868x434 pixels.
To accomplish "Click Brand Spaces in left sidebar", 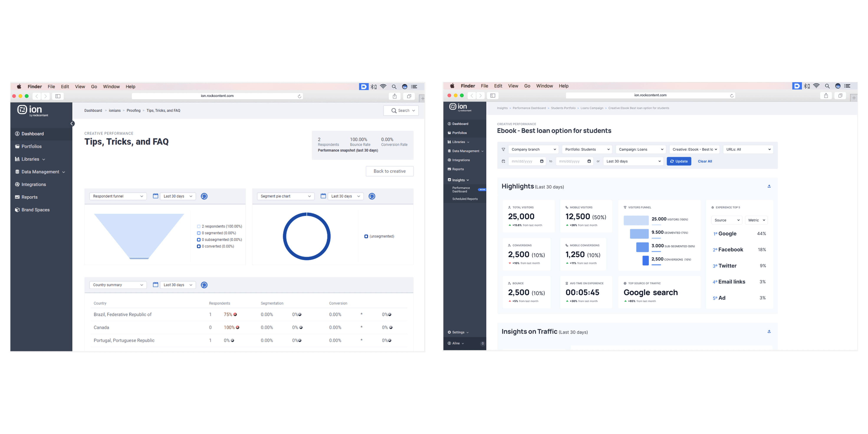I will coord(35,210).
